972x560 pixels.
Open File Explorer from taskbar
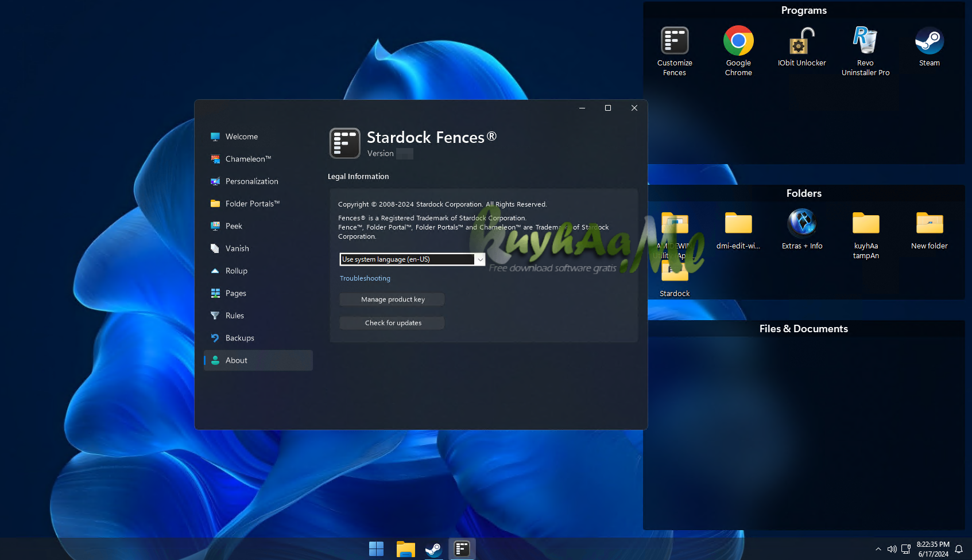click(405, 549)
